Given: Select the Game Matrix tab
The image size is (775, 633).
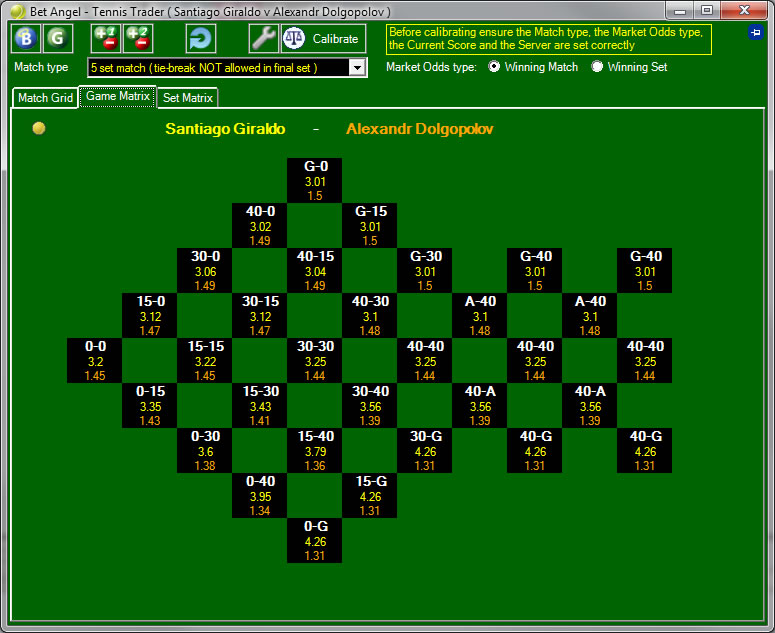Looking at the screenshot, I should (118, 96).
